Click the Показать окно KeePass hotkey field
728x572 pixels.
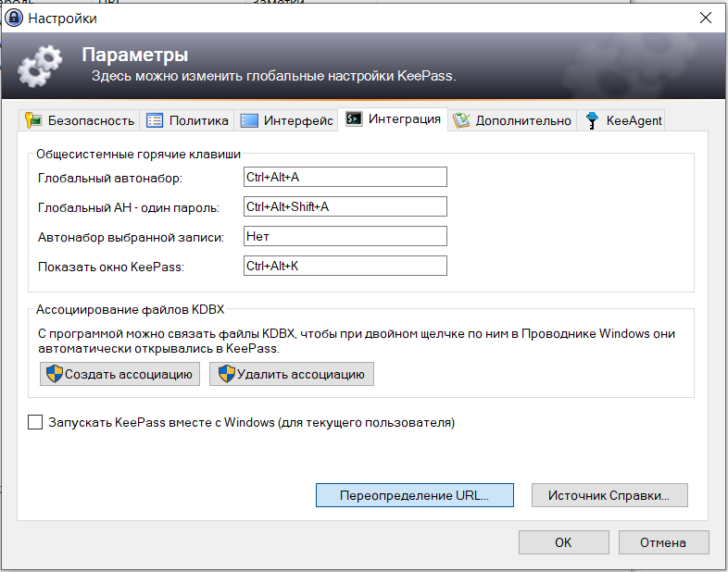(345, 266)
